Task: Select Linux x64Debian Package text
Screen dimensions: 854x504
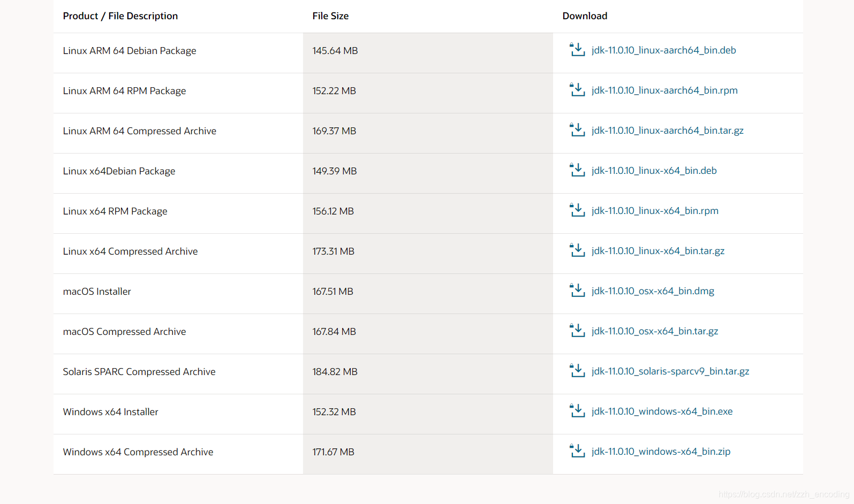Action: (119, 171)
